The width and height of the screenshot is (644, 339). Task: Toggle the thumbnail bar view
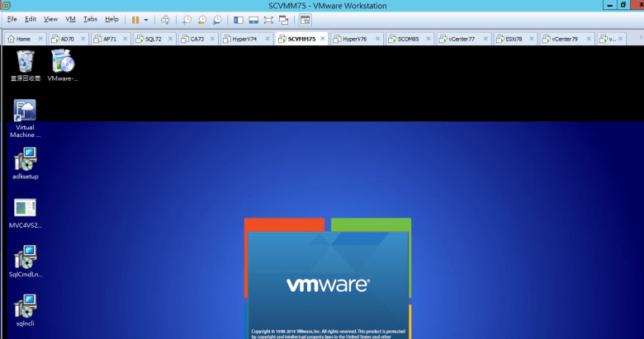(x=253, y=19)
